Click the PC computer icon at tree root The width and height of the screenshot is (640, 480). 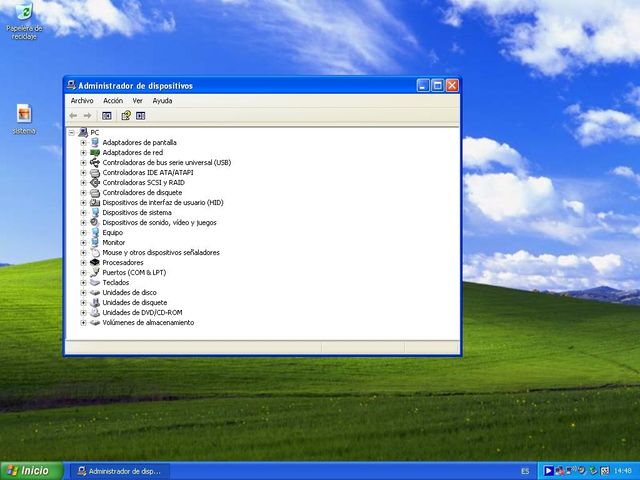83,132
